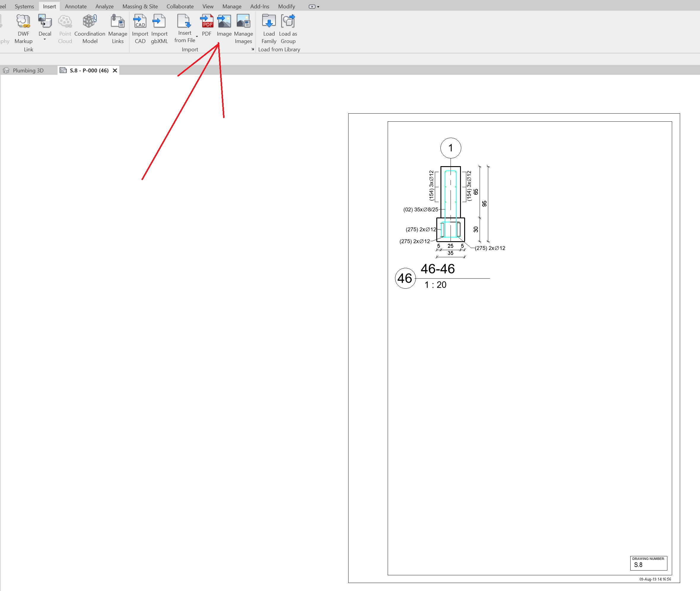This screenshot has height=591, width=700.
Task: Close the S.8 - P-000 (46) sheet tab
Action: (x=115, y=70)
